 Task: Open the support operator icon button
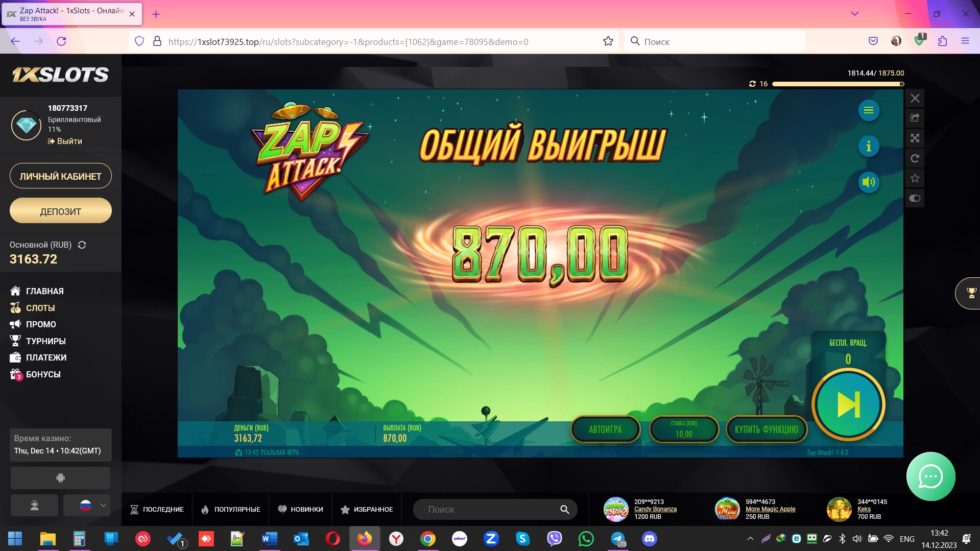(34, 506)
